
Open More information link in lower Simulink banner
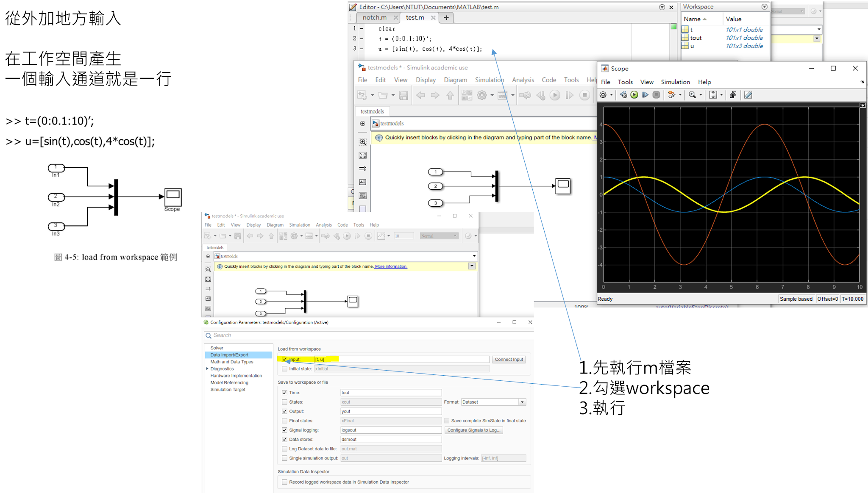tap(391, 266)
